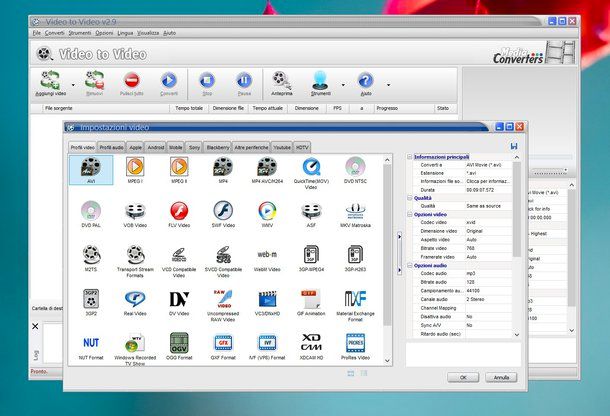Open the Converti menu in main window
This screenshot has width=610, height=416.
click(x=55, y=33)
